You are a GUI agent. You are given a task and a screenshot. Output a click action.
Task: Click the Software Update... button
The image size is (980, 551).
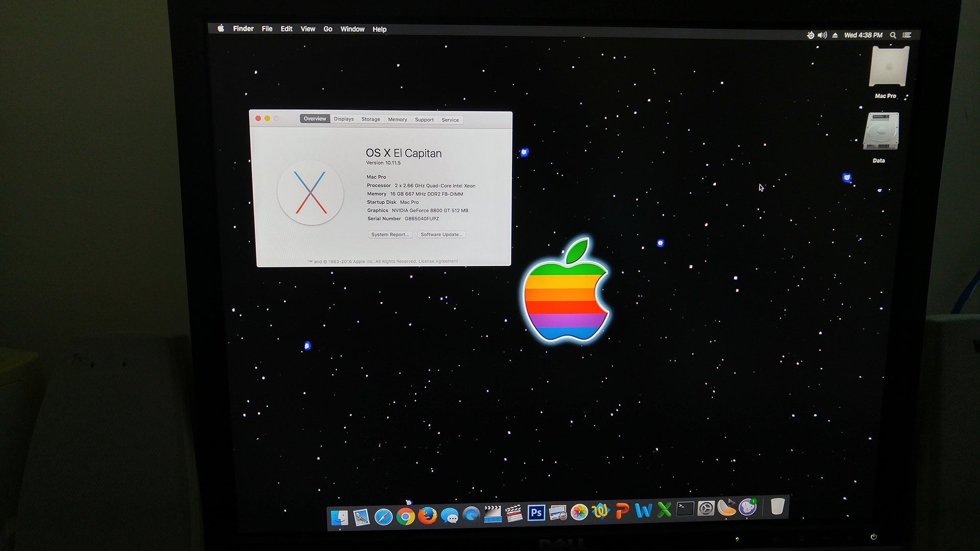click(x=442, y=235)
